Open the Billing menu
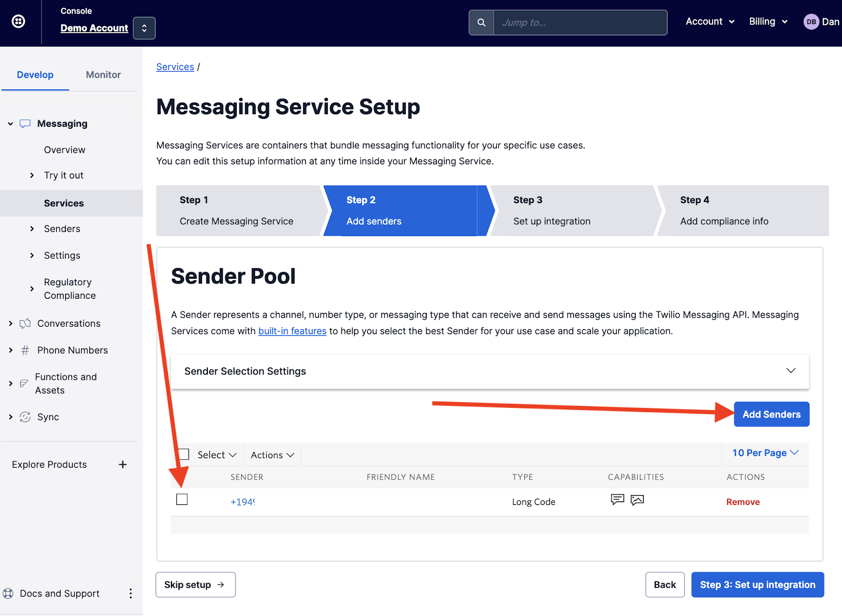This screenshot has width=842, height=616. click(x=768, y=22)
